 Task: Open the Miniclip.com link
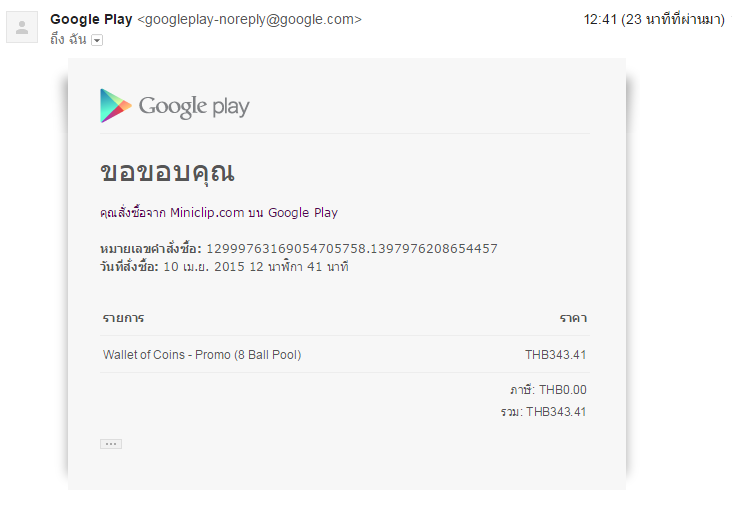click(207, 212)
